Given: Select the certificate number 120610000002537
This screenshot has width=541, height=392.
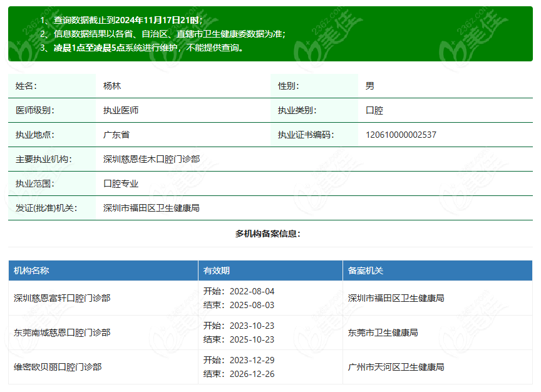Looking at the screenshot, I should pyautogui.click(x=401, y=135).
